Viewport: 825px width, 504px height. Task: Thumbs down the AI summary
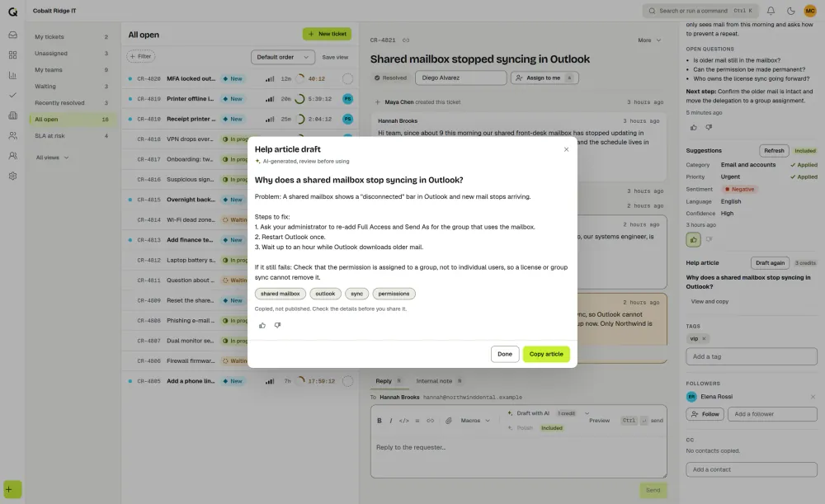pos(709,127)
